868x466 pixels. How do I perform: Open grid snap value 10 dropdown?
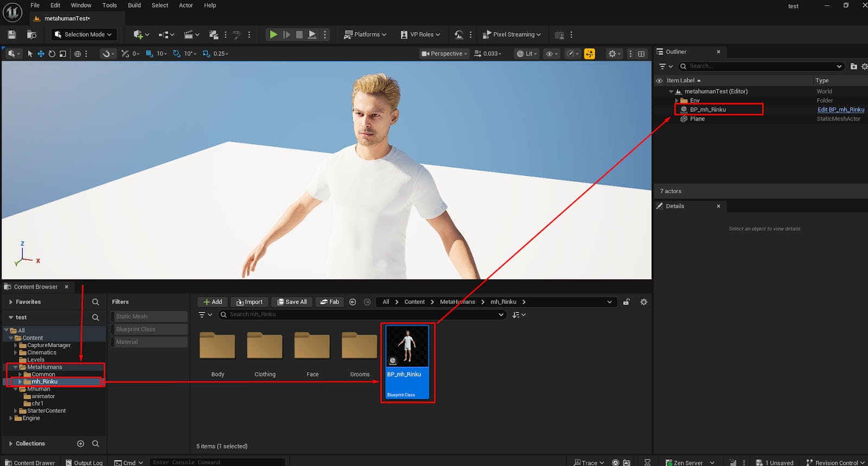coord(162,54)
